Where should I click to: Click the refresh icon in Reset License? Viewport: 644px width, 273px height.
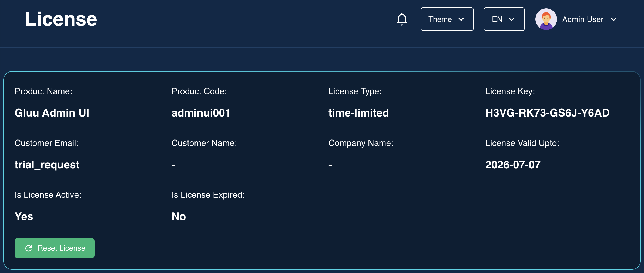pos(29,248)
